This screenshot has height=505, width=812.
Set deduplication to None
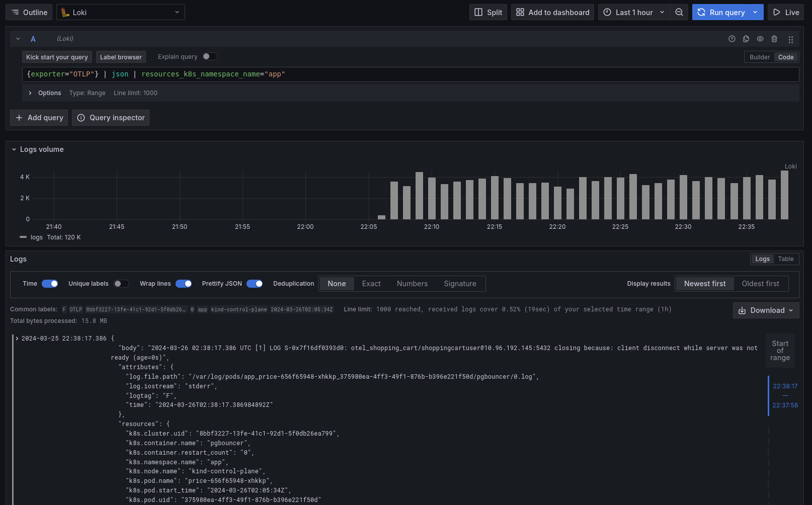(x=337, y=284)
